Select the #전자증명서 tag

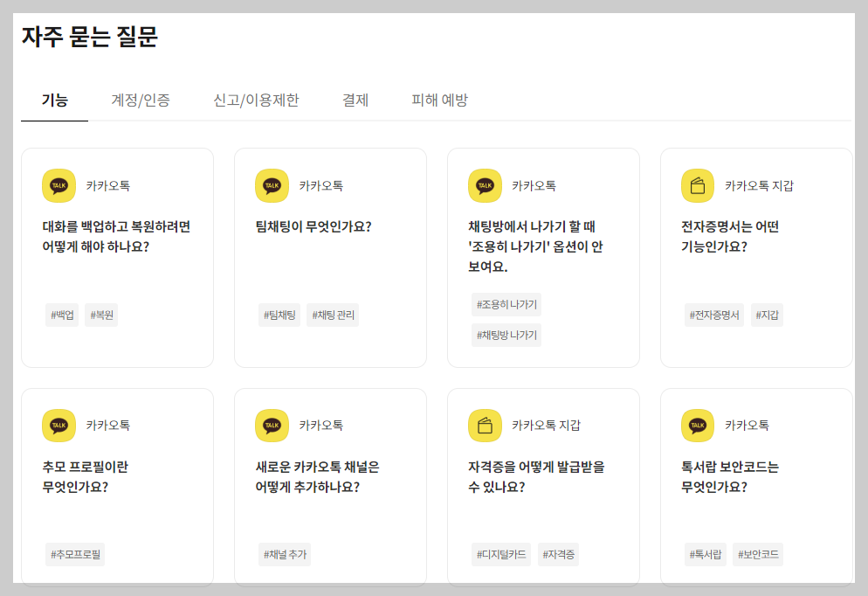tap(714, 315)
